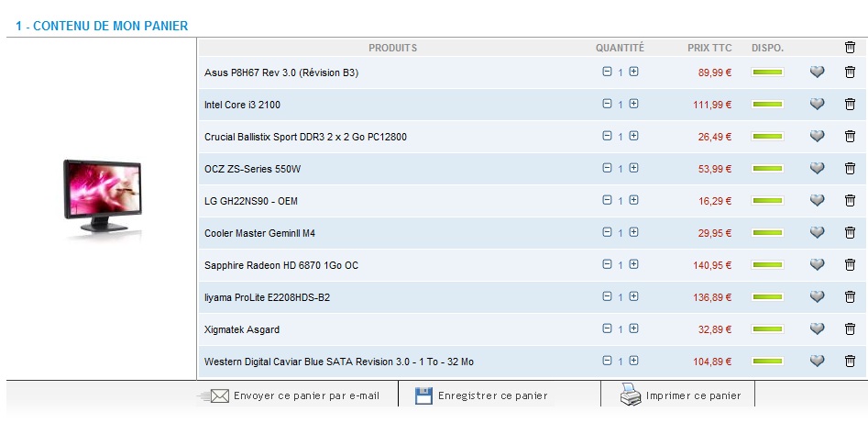Delete Asus P8H67 motherboard from cart
Image resolution: width=868 pixels, height=423 pixels.
tap(850, 72)
